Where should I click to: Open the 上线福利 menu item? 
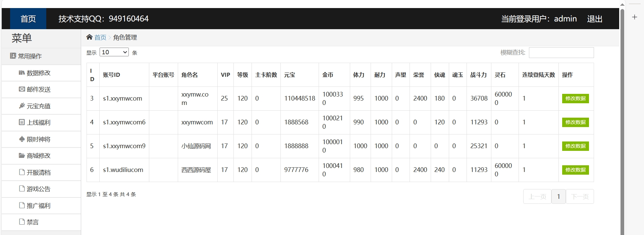click(x=41, y=123)
